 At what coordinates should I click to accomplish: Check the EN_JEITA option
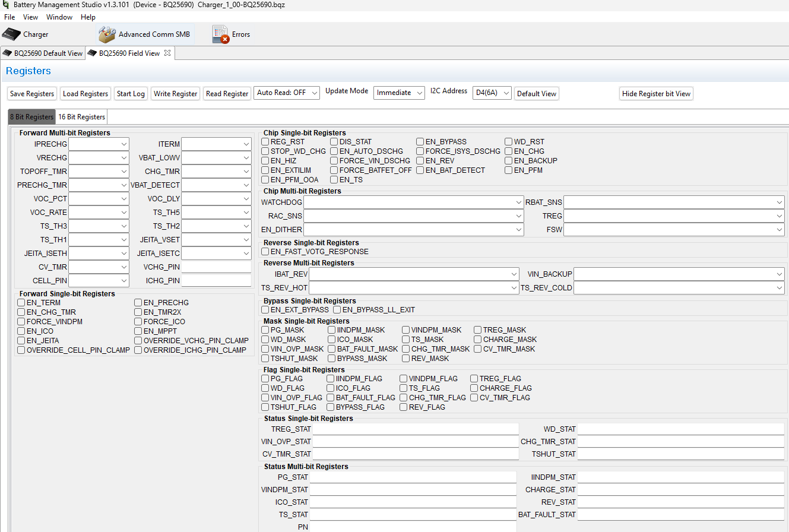(21, 341)
